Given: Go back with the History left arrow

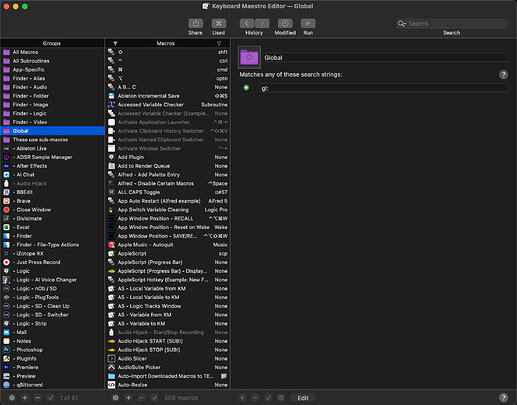Looking at the screenshot, I should point(247,24).
